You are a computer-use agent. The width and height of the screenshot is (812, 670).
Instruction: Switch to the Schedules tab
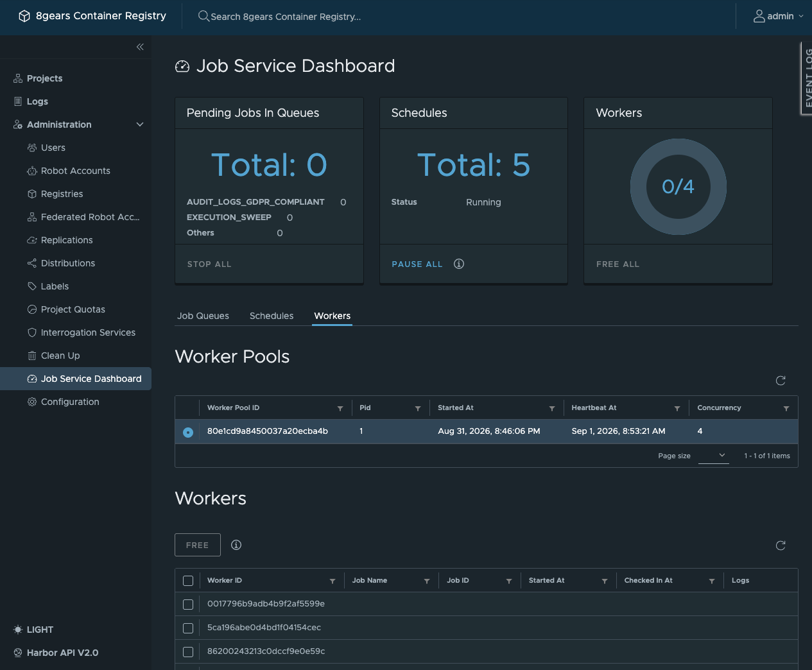pos(272,316)
